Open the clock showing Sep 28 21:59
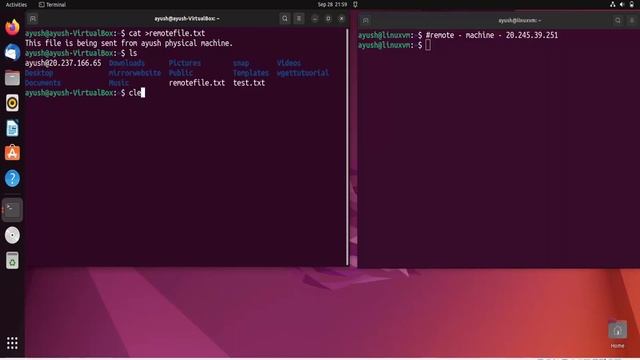This screenshot has height=360, width=640. click(x=332, y=4)
